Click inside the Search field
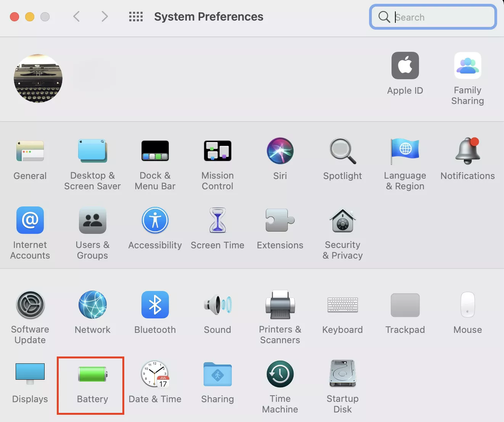This screenshot has width=504, height=422. coord(433,17)
